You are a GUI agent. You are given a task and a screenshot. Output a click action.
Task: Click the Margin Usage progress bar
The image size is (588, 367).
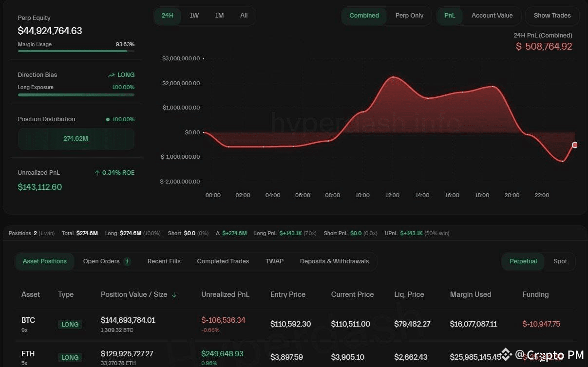76,51
